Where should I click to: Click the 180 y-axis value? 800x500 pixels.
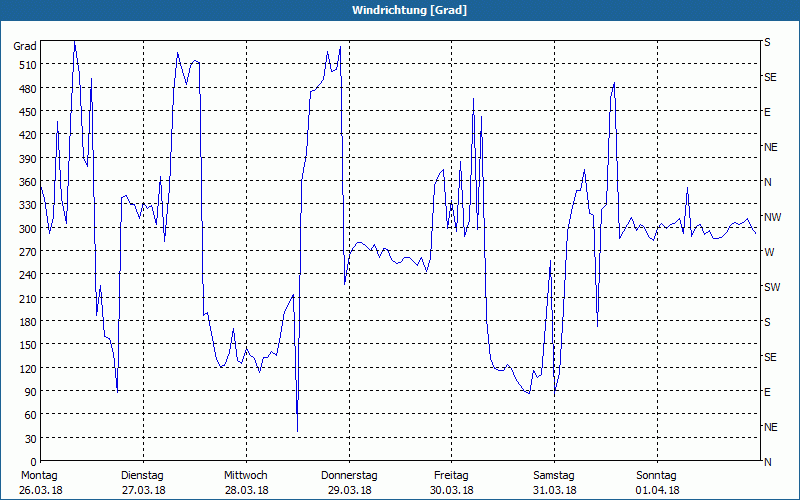[x=29, y=321]
